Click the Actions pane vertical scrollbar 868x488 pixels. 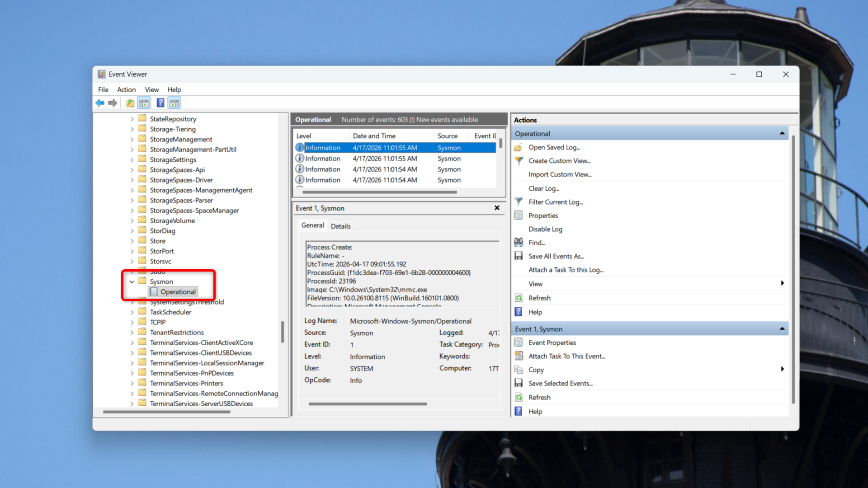pos(793,269)
